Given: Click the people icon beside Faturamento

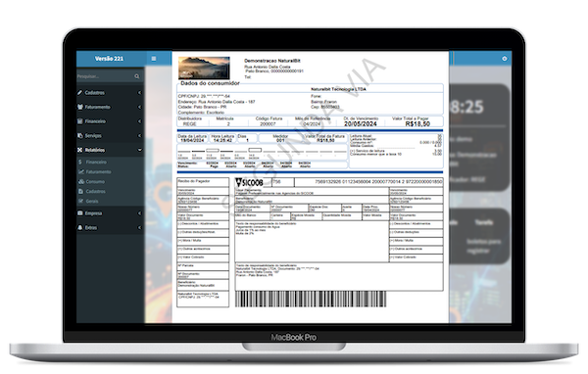Looking at the screenshot, I should [x=80, y=107].
